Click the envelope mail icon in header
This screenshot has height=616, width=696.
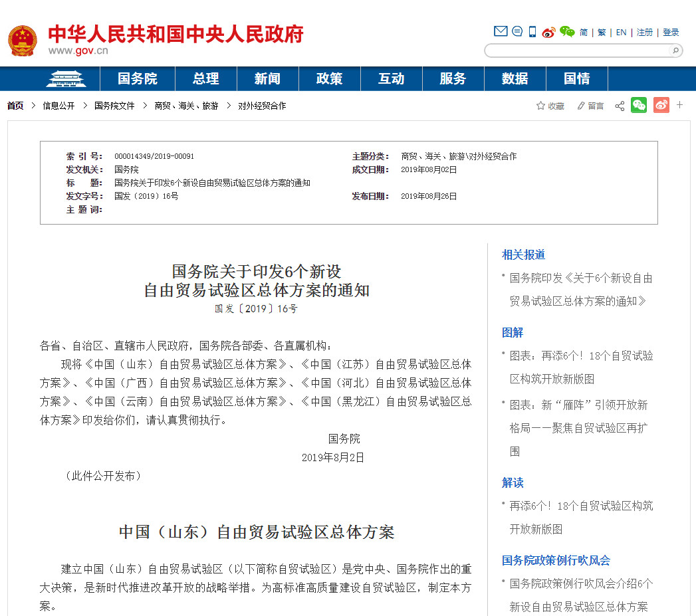(x=501, y=31)
